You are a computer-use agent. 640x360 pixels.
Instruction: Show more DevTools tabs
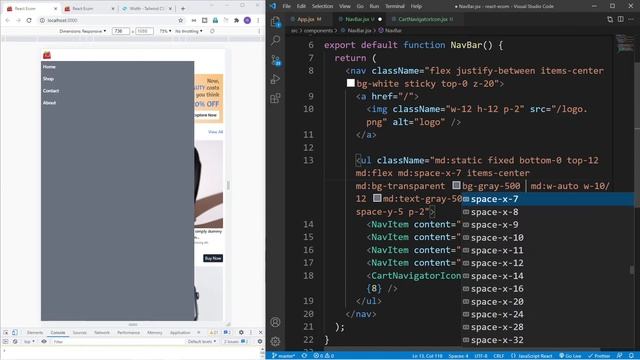199,332
